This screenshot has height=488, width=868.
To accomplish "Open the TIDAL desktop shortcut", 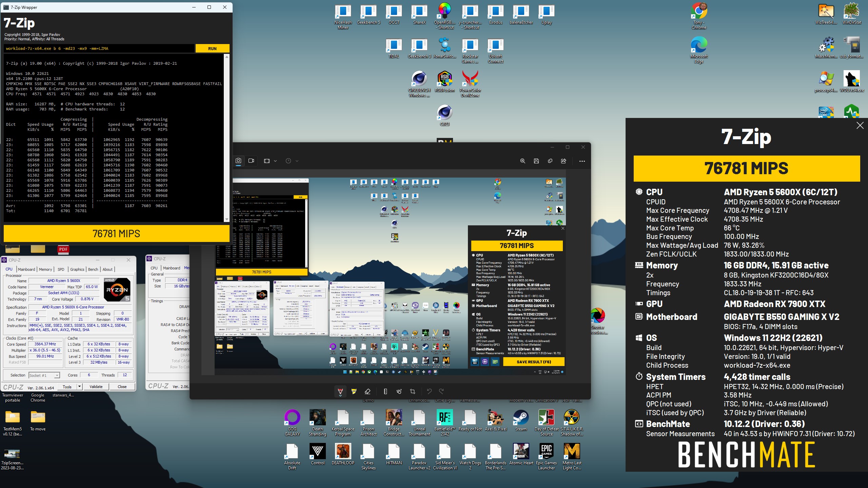I will click(394, 48).
